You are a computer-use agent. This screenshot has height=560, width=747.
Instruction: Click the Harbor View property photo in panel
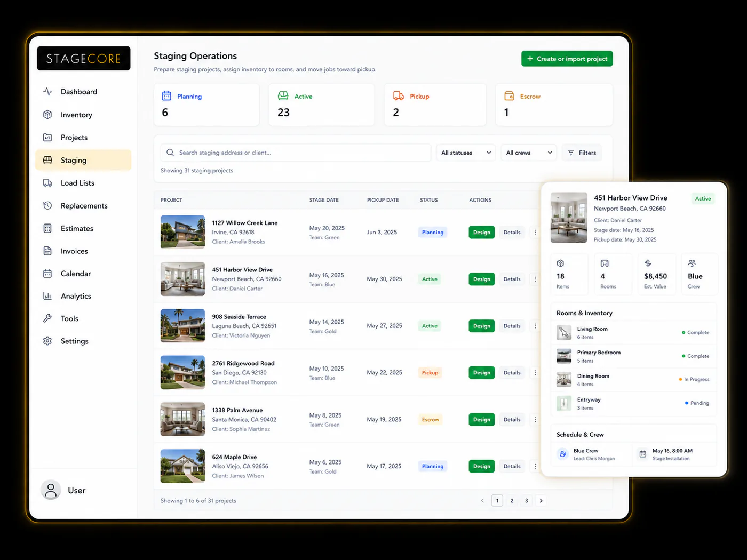569,218
